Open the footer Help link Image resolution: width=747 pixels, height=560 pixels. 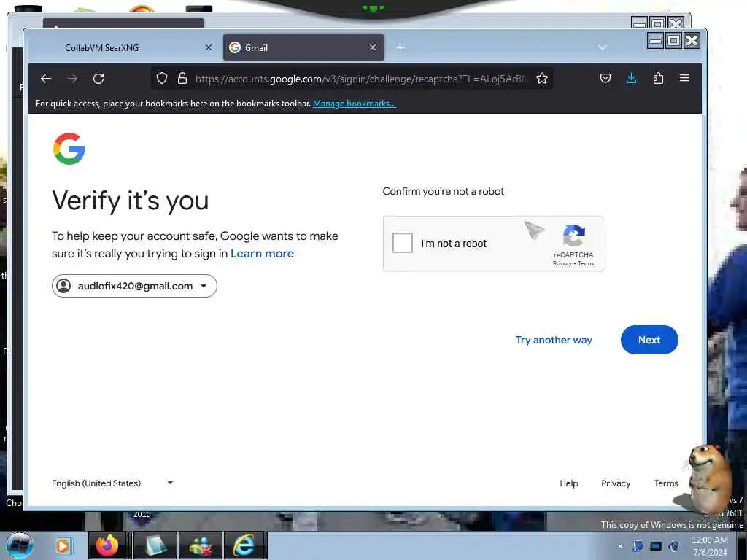[x=568, y=483]
